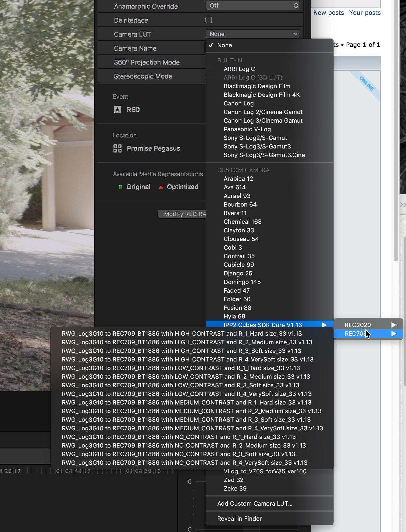Select ARRI Log C from built-in LUTs
Image resolution: width=406 pixels, height=532 pixels.
(239, 69)
